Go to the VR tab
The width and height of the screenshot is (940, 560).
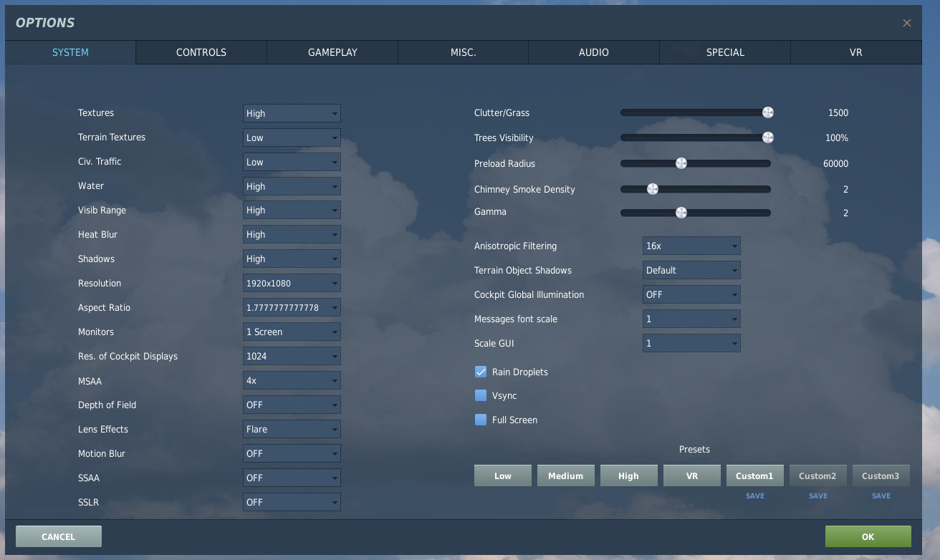pyautogui.click(x=855, y=52)
